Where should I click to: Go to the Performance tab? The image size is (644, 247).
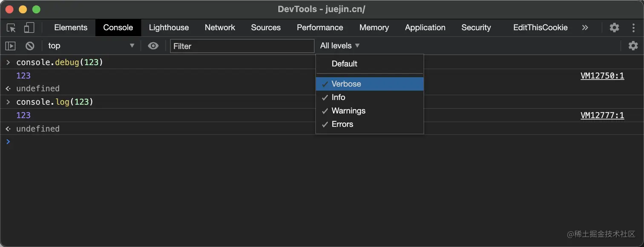click(320, 28)
